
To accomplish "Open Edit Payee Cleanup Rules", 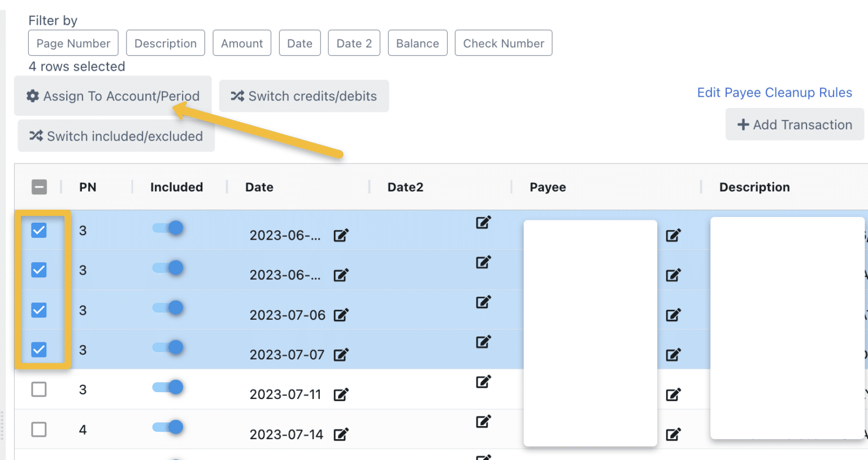I will point(775,92).
